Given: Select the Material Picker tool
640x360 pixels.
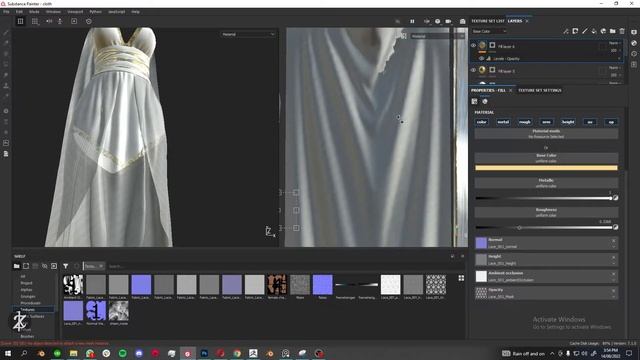Looking at the screenshot, I should click(x=6, y=96).
